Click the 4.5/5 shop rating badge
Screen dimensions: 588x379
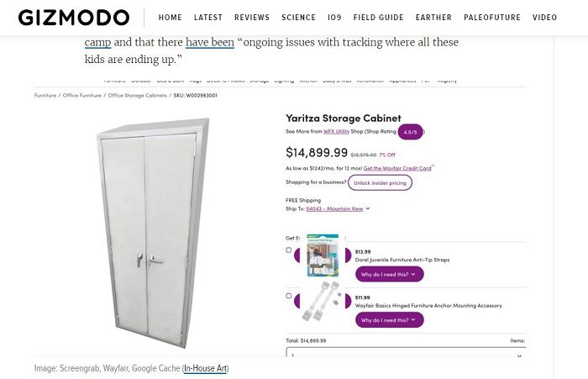coord(411,132)
